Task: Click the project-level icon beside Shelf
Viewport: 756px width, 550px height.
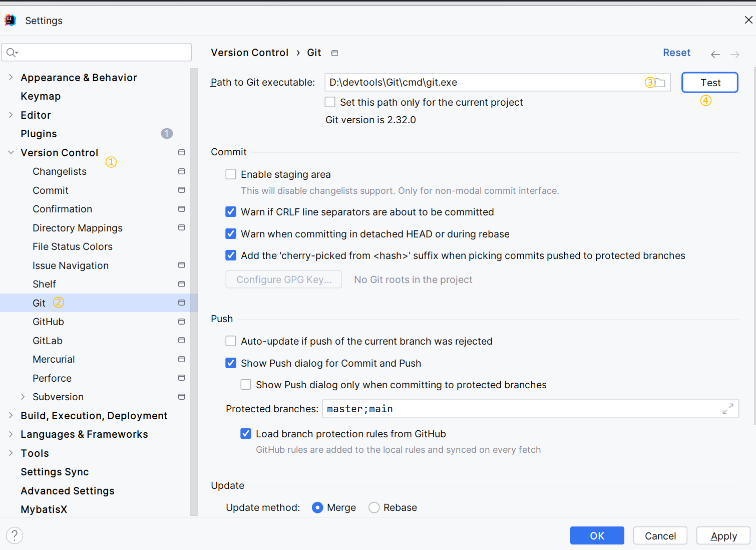Action: point(181,284)
